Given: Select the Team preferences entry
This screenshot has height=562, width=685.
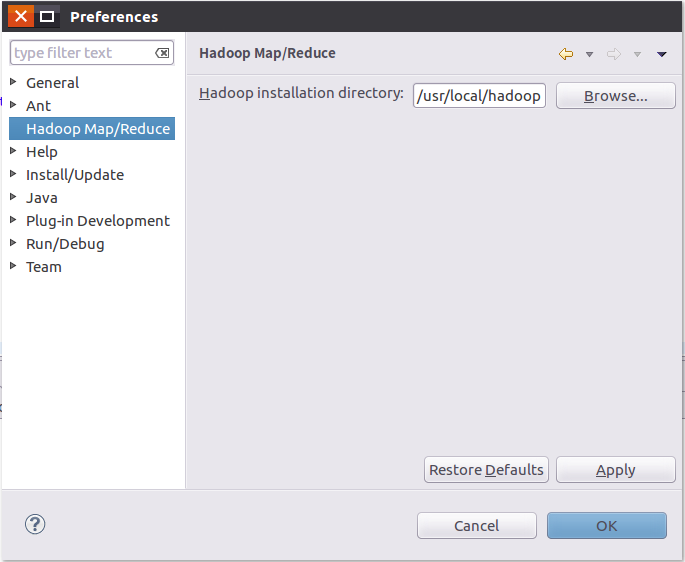Looking at the screenshot, I should tap(44, 267).
